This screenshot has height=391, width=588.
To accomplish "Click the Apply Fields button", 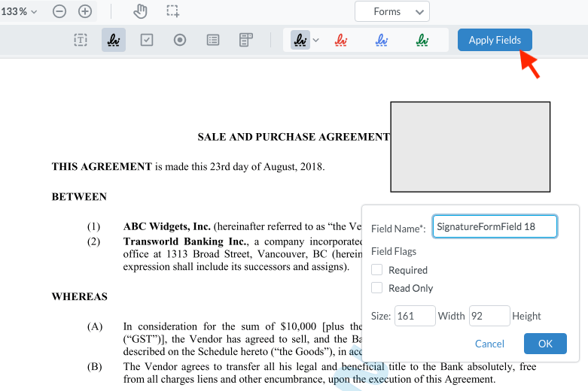I will tap(495, 40).
